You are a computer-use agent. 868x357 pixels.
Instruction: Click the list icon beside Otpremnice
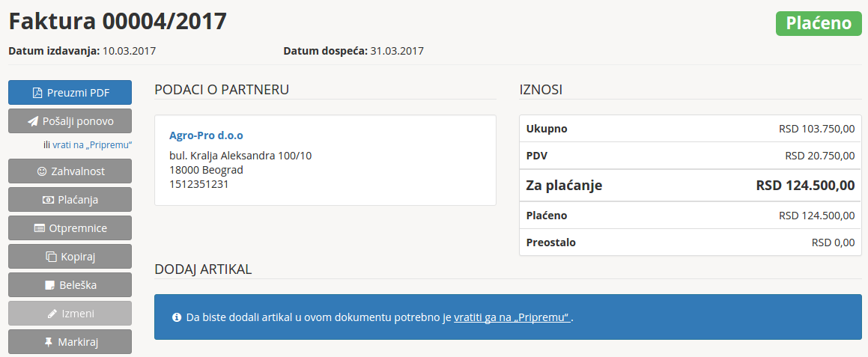tap(40, 228)
